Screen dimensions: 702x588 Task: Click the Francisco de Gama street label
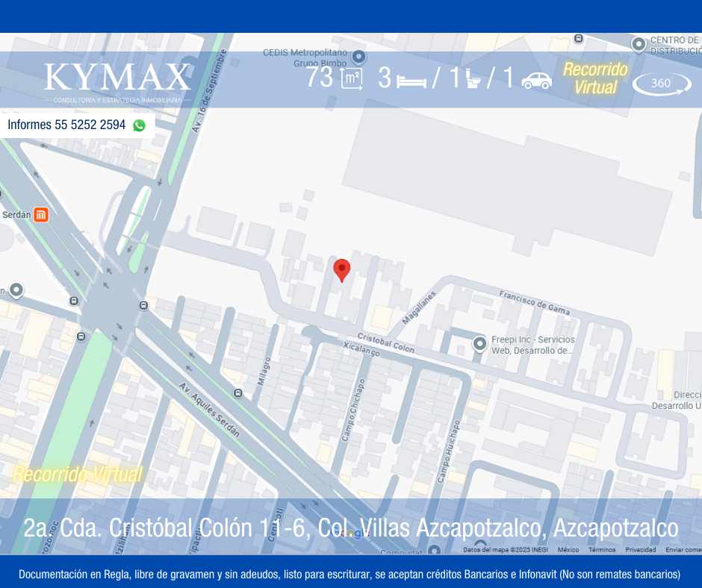pyautogui.click(x=534, y=303)
